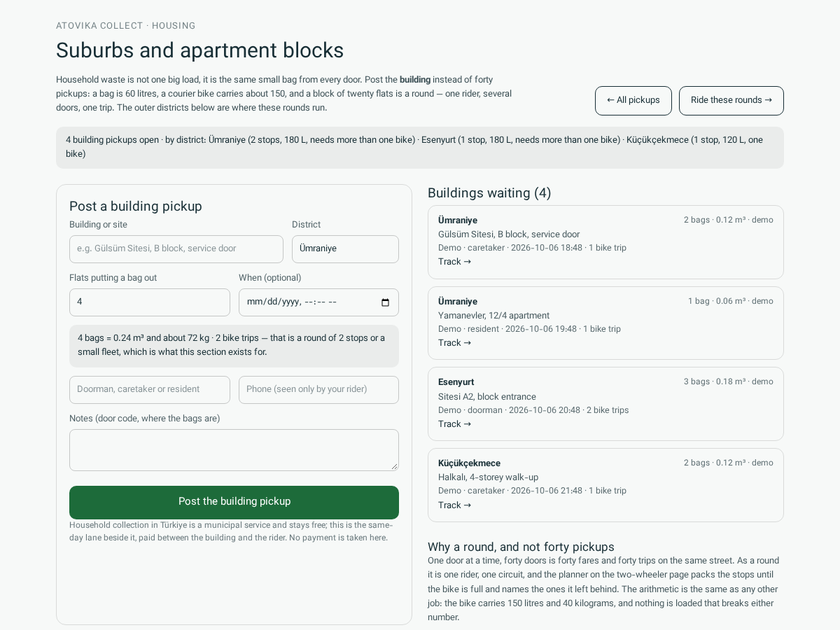Follow the Track link for Yamanevler 12/4 apartment
840x630 pixels.
pyautogui.click(x=455, y=343)
